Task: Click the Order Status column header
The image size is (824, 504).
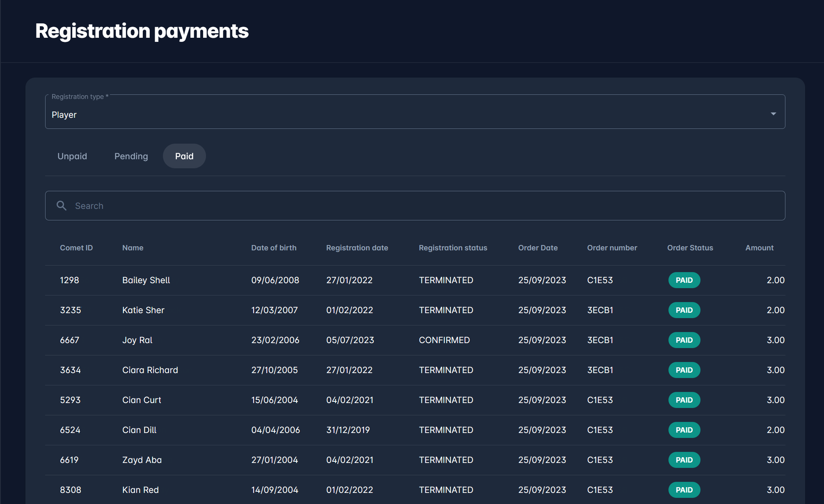Action: pyautogui.click(x=690, y=247)
